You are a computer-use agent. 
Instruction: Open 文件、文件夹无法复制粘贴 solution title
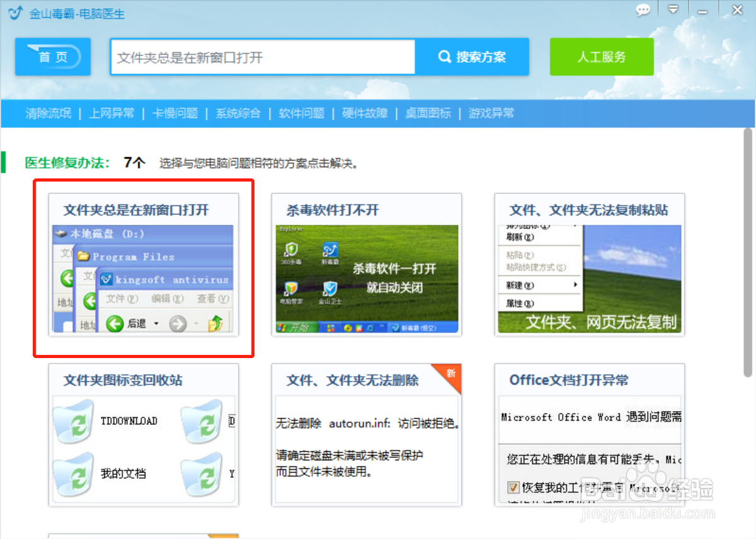[x=589, y=211]
